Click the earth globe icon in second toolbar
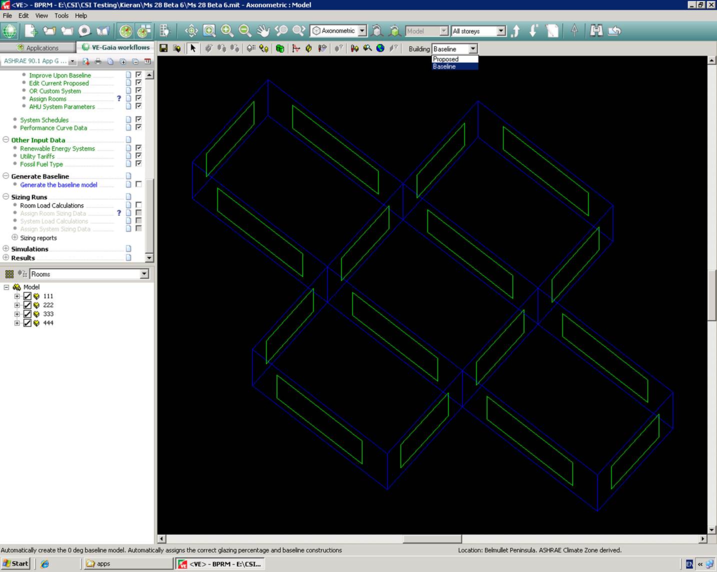The height and width of the screenshot is (572, 717). (x=380, y=48)
